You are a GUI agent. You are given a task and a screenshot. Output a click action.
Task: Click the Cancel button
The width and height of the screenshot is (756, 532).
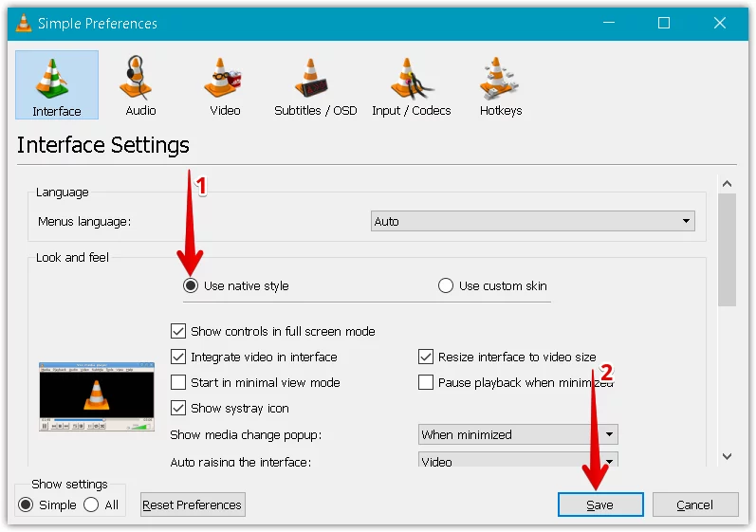[695, 504]
